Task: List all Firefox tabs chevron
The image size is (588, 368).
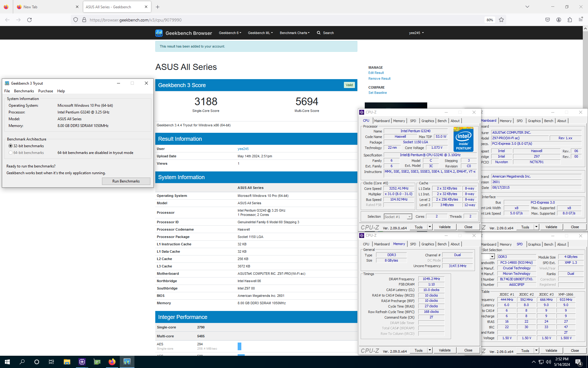Action: click(527, 7)
